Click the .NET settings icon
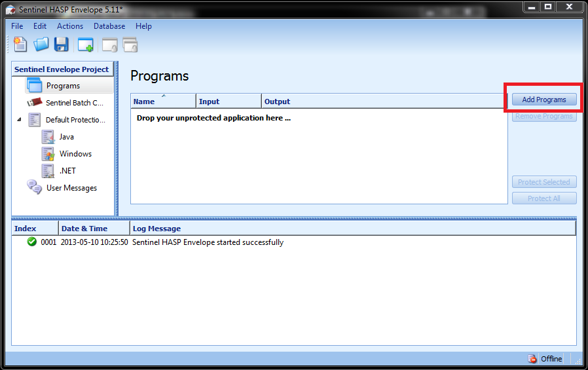Screen dimensions: 588x370 coord(48,171)
